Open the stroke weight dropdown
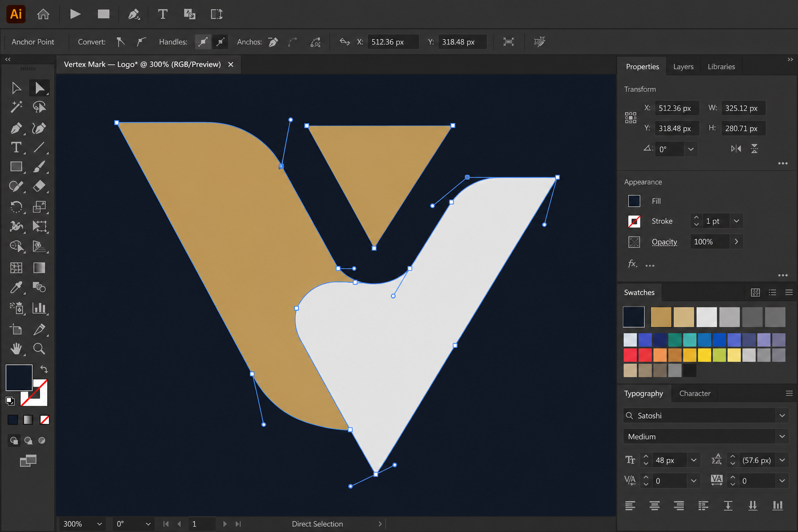 pos(736,221)
